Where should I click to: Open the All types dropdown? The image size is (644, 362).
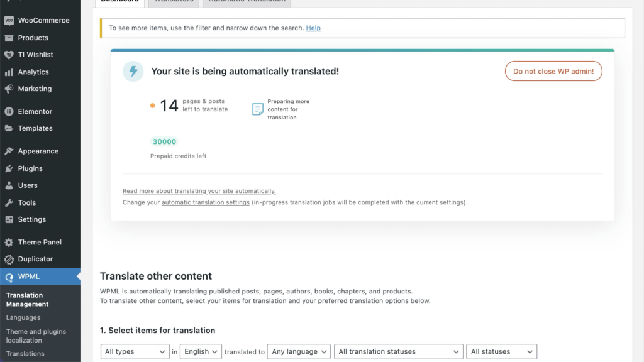coord(135,352)
